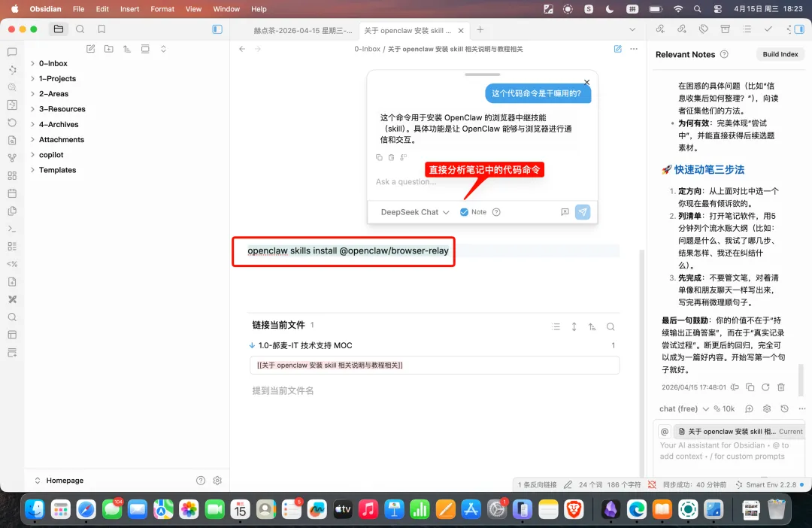Navigate back with the left arrow
The height and width of the screenshot is (528, 812).
pyautogui.click(x=242, y=49)
